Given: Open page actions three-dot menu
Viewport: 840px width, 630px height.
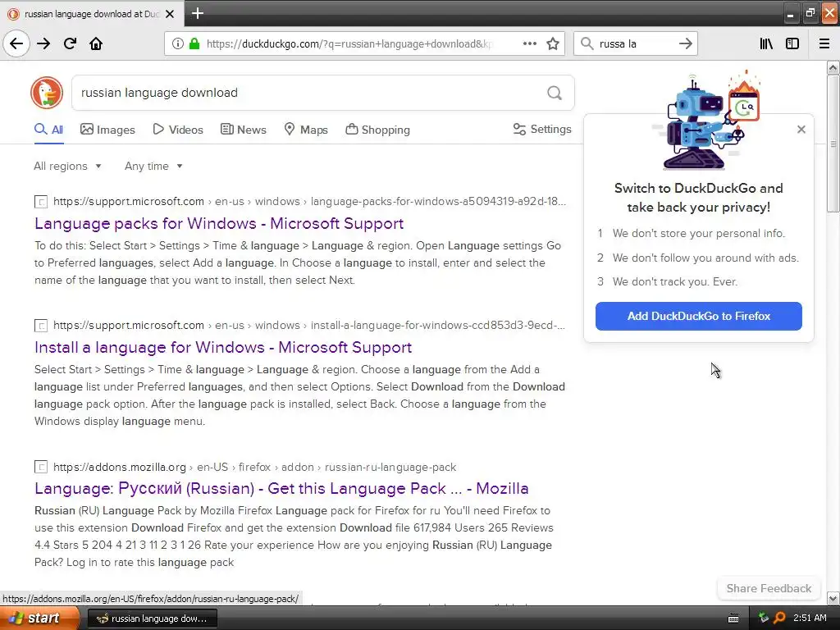Looking at the screenshot, I should pyautogui.click(x=530, y=43).
